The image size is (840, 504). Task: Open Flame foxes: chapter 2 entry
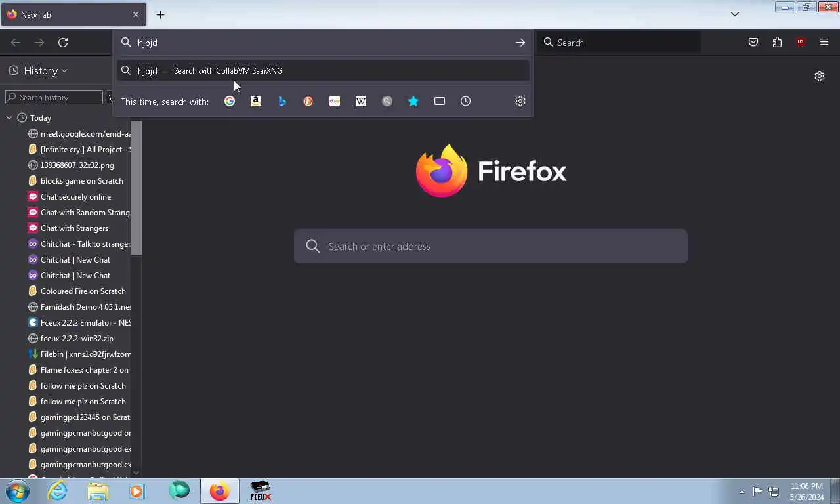pos(79,370)
